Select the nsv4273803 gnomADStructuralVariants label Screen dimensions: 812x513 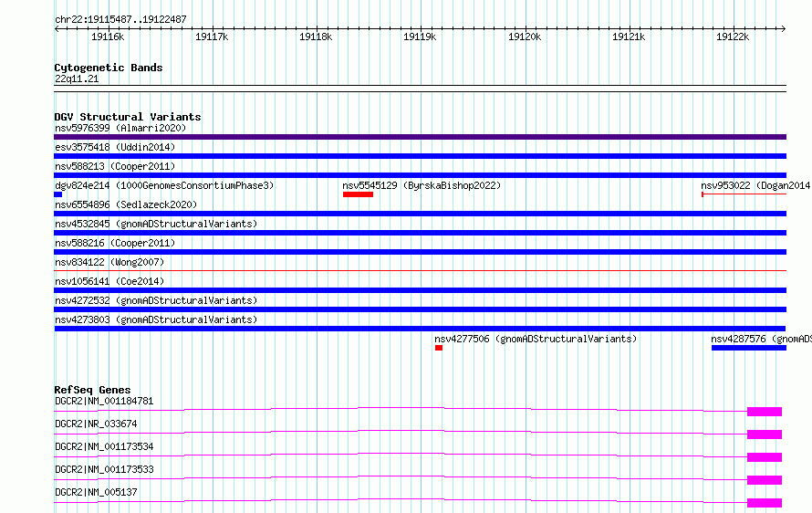pyautogui.click(x=156, y=319)
